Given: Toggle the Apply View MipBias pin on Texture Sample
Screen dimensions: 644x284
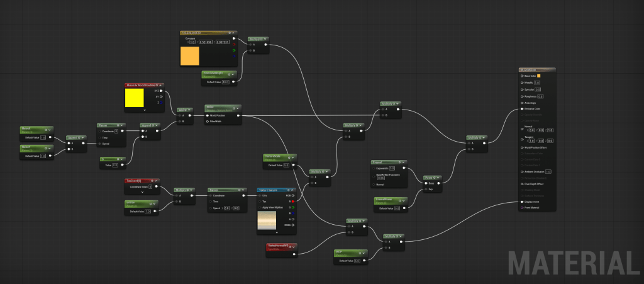Looking at the screenshot, I should coord(260,208).
